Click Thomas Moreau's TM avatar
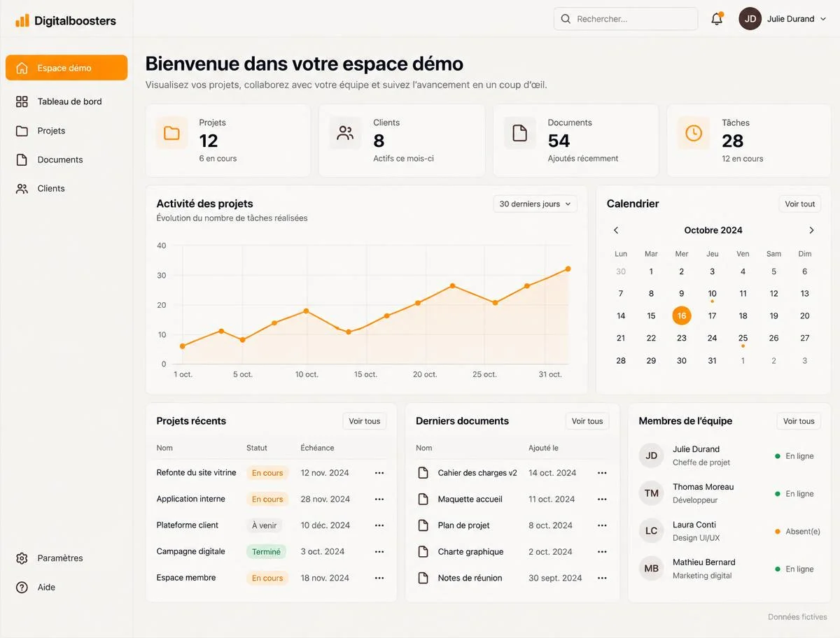 coord(651,493)
